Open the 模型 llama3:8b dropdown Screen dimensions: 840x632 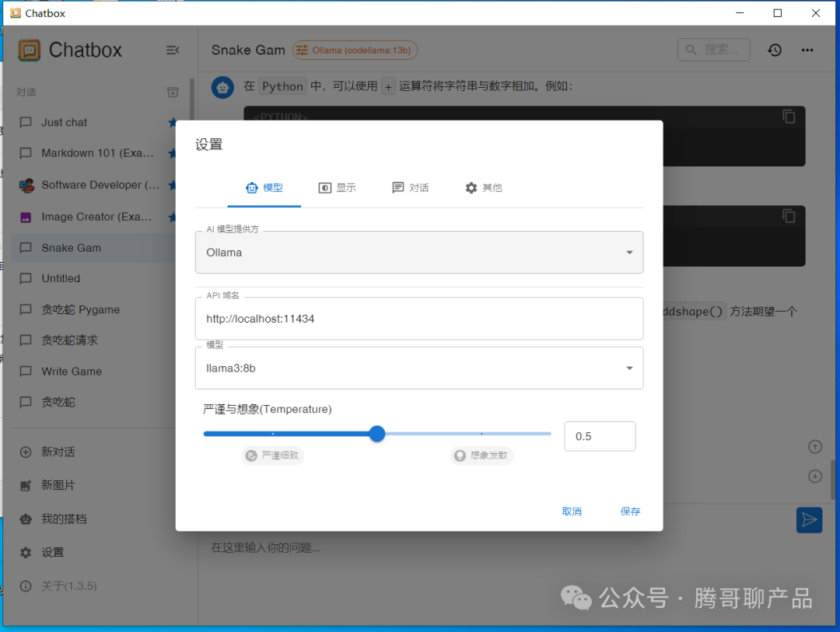[x=419, y=368]
